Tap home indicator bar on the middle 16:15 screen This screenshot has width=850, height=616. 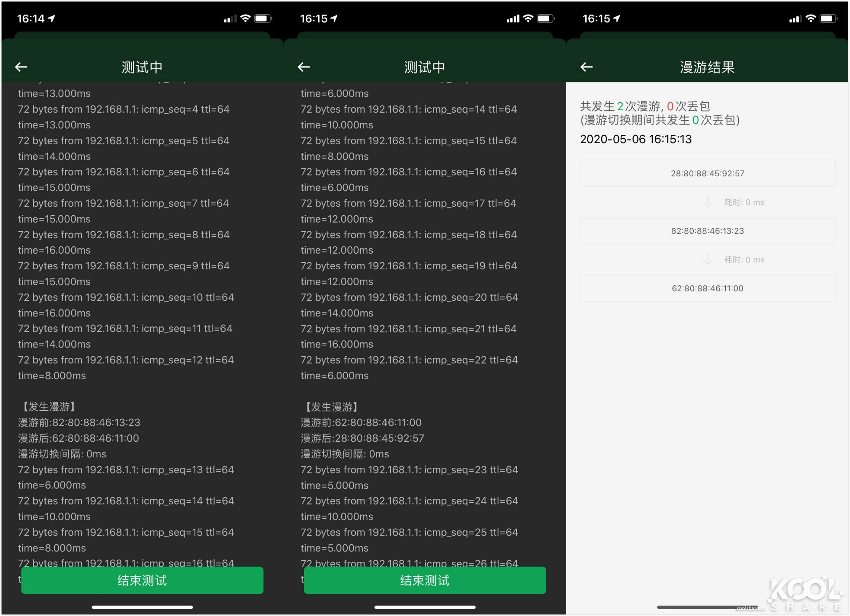(x=425, y=607)
